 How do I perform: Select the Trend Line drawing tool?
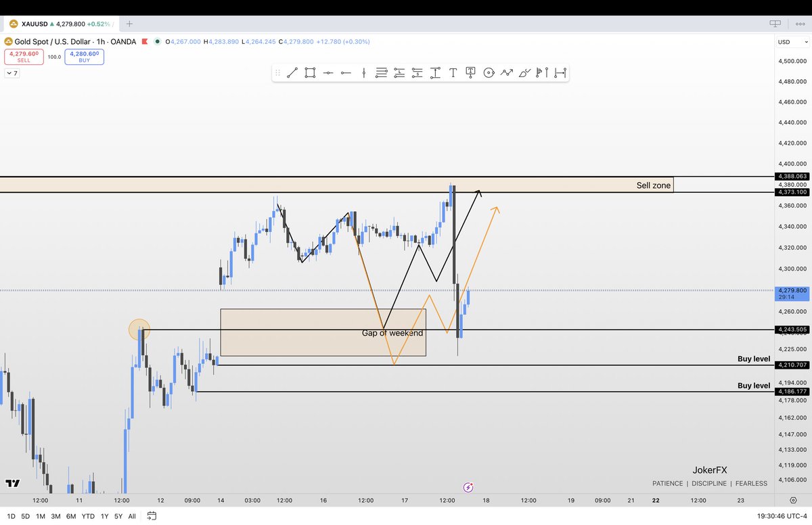[292, 72]
